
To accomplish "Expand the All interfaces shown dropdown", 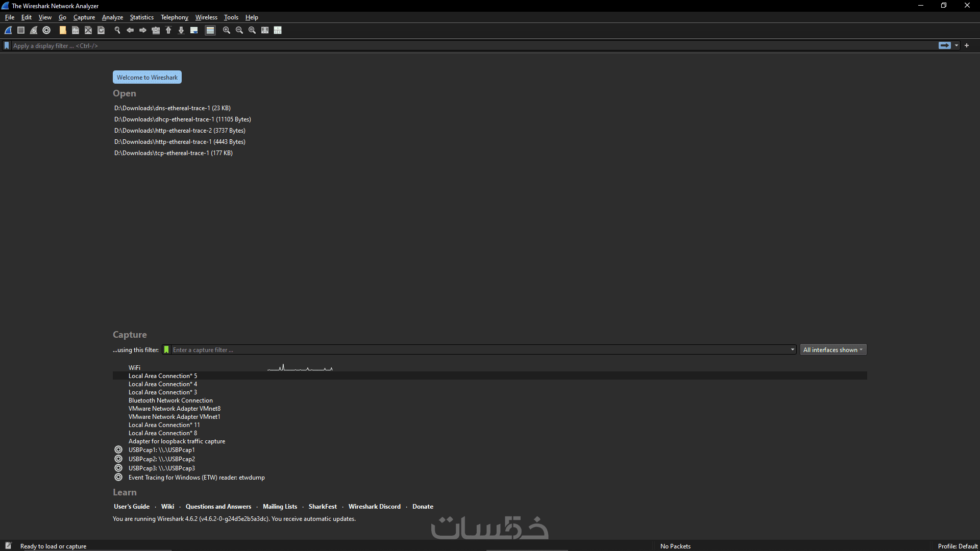I will (x=833, y=350).
